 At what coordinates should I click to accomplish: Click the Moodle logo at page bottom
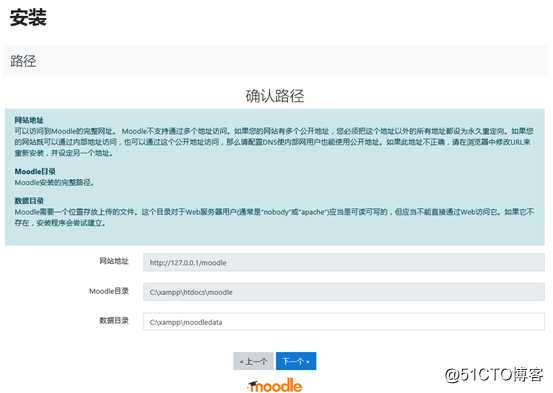[x=275, y=385]
